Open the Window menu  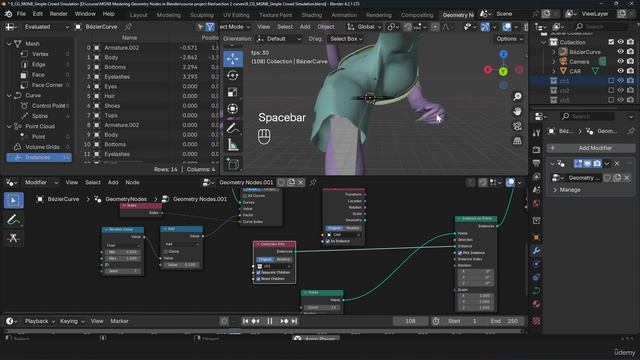pos(85,14)
